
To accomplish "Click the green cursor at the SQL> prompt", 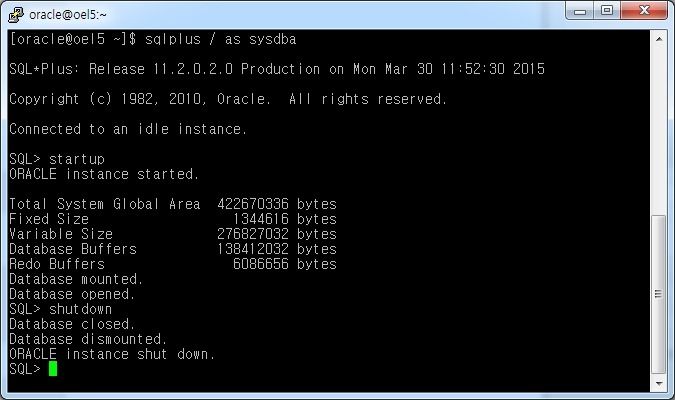I will coord(53,369).
